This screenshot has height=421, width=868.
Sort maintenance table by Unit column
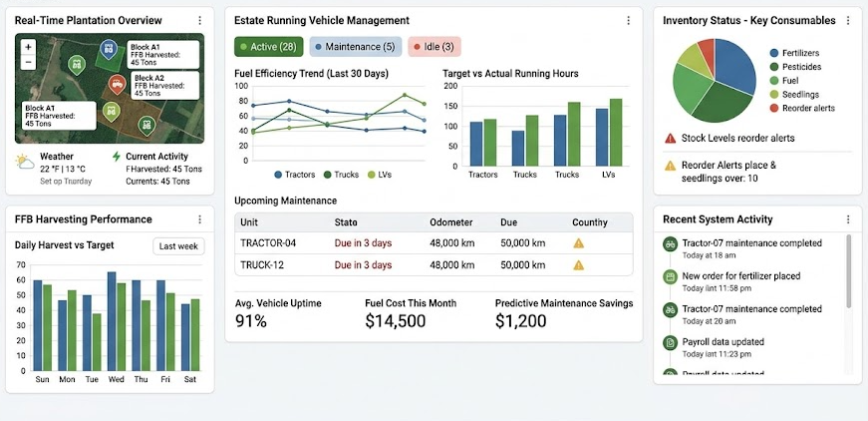[248, 222]
